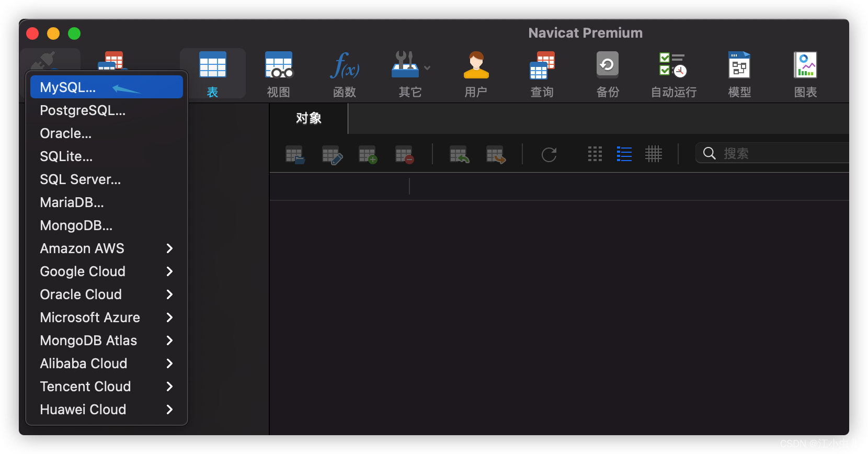Click the search (搜索) field
Screen dimensions: 868x454
coord(772,153)
